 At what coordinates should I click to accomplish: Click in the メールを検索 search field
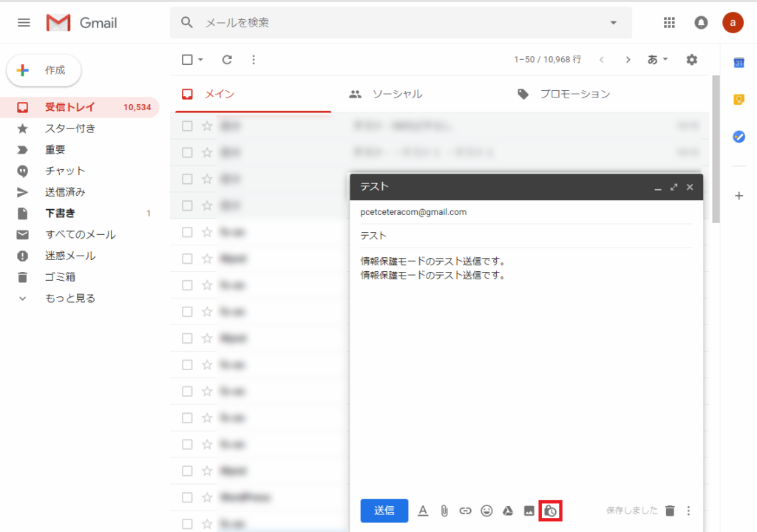tap(399, 23)
